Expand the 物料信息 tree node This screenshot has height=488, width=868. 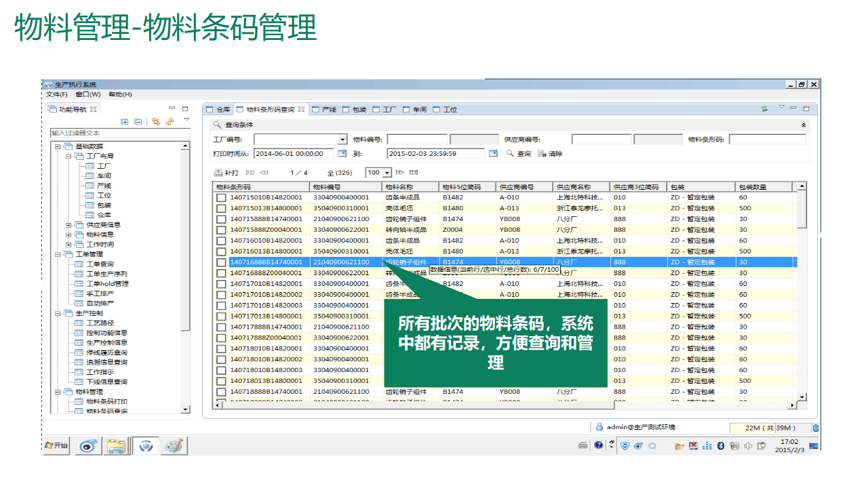click(68, 235)
